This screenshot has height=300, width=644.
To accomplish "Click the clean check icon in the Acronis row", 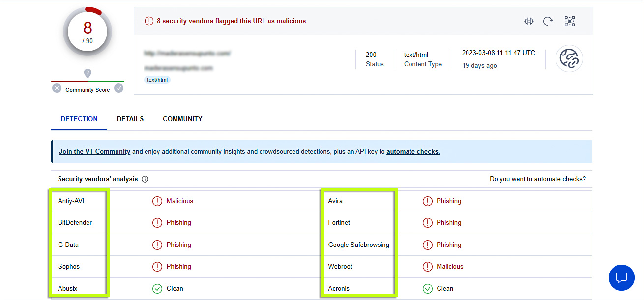I will coord(428,288).
